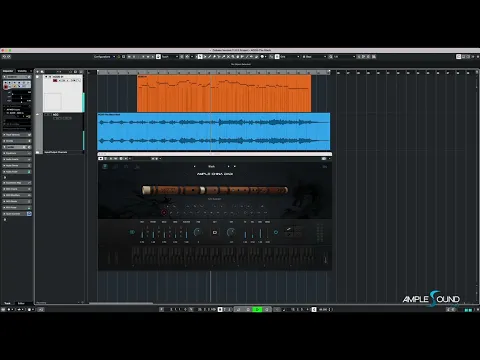Screen dimensions: 480x360
Task: Click the preset name in plugin header
Action: pyautogui.click(x=212, y=166)
